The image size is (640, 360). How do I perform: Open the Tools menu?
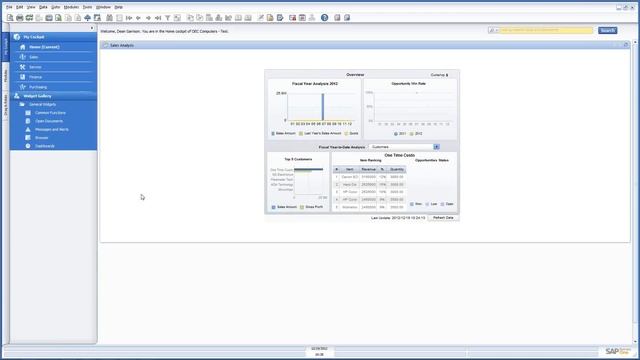87,7
